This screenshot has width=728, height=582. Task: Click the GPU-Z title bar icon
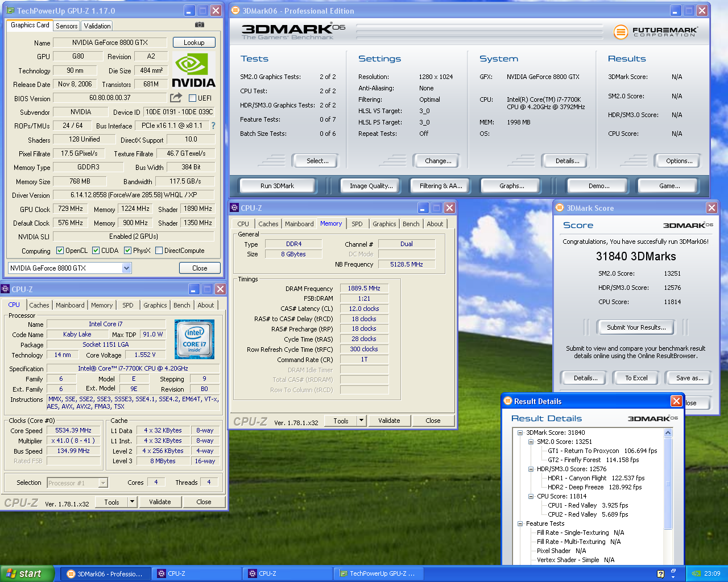point(10,10)
